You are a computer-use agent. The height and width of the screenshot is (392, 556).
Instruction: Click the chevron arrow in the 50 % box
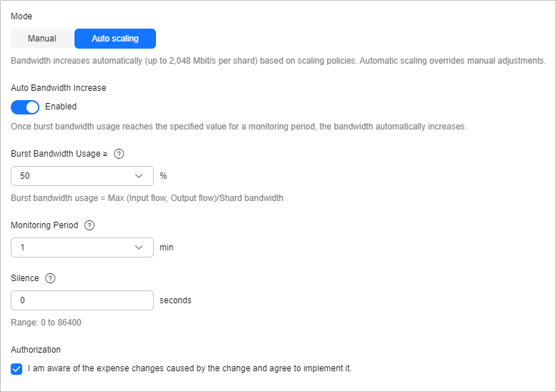click(x=139, y=176)
